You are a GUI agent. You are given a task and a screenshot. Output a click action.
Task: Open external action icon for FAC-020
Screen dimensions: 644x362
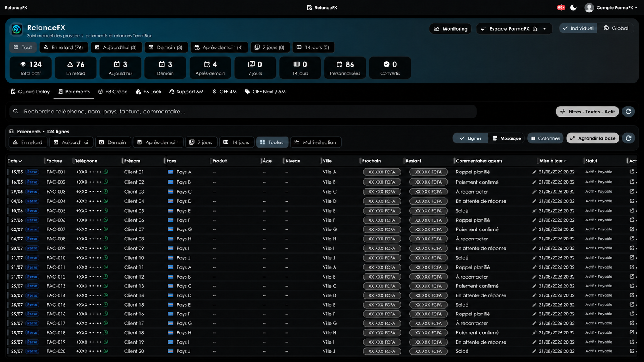632,351
